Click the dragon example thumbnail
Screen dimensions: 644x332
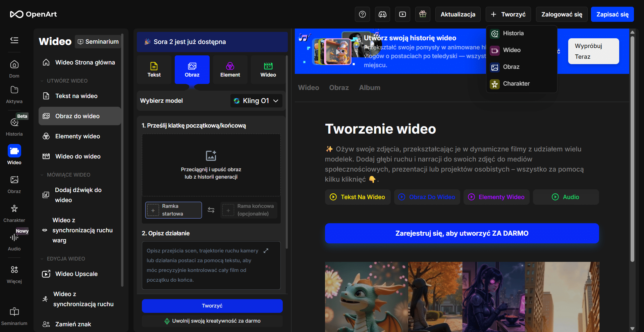click(366, 297)
